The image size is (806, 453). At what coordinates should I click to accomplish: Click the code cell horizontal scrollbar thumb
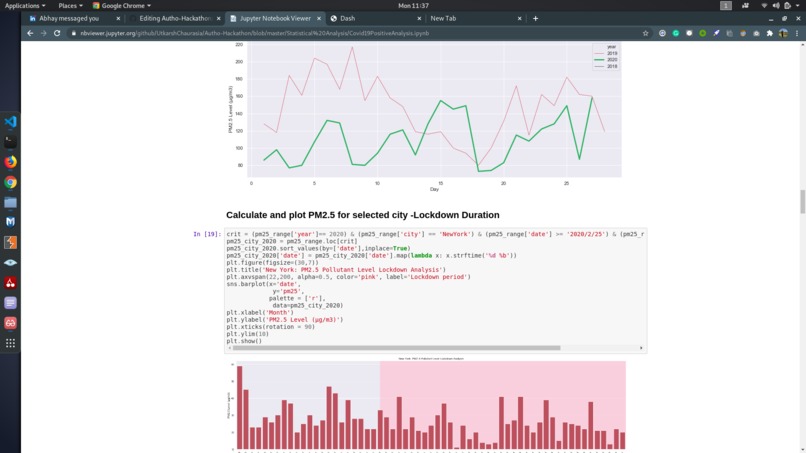click(x=396, y=348)
